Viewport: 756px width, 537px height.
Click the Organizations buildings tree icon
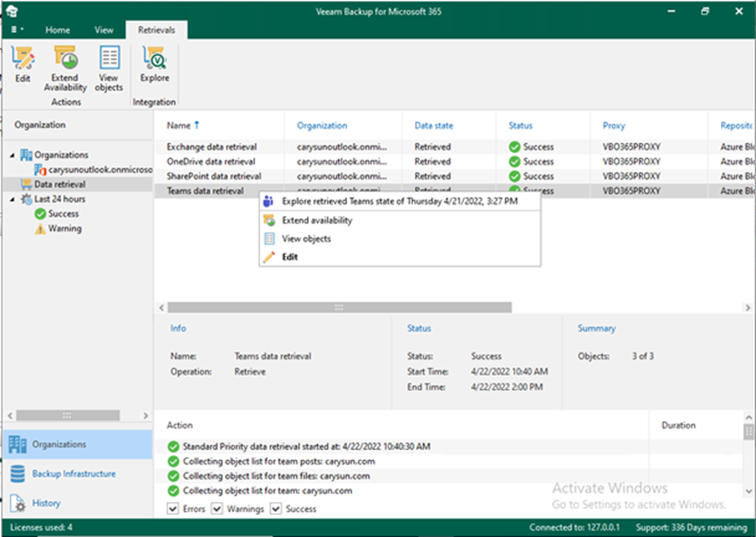pos(26,155)
